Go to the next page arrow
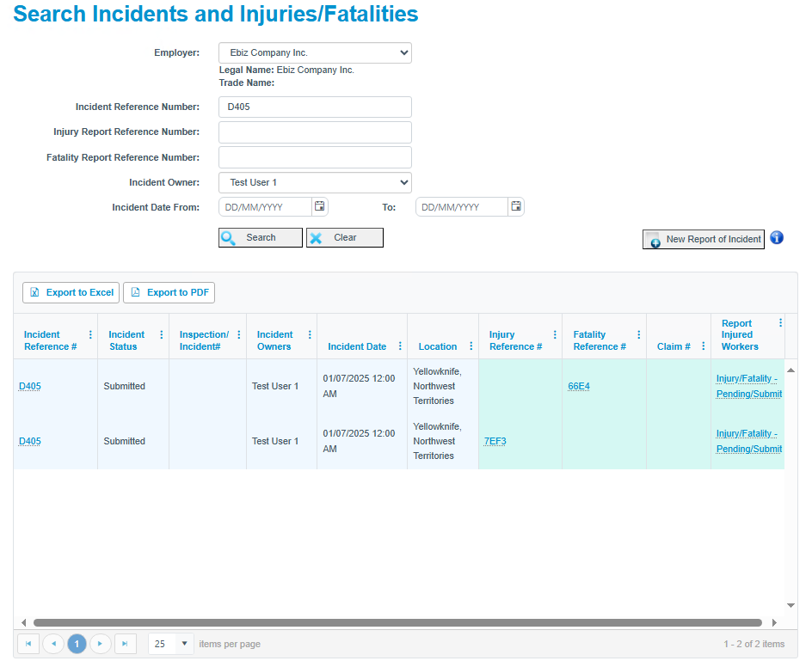This screenshot has width=812, height=667. [x=100, y=644]
